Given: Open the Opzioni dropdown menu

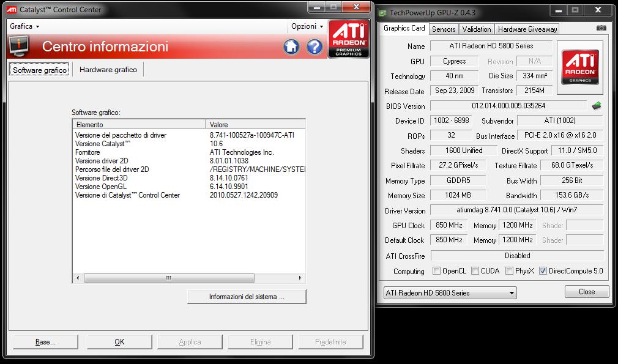Looking at the screenshot, I should pyautogui.click(x=307, y=26).
